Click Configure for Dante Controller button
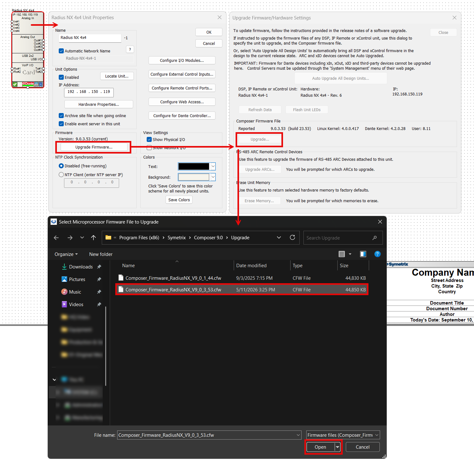The width and height of the screenshot is (474, 476). click(x=182, y=116)
